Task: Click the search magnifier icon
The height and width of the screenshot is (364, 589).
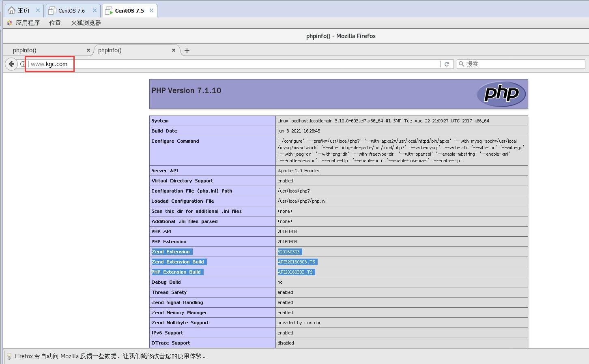Action: point(461,64)
